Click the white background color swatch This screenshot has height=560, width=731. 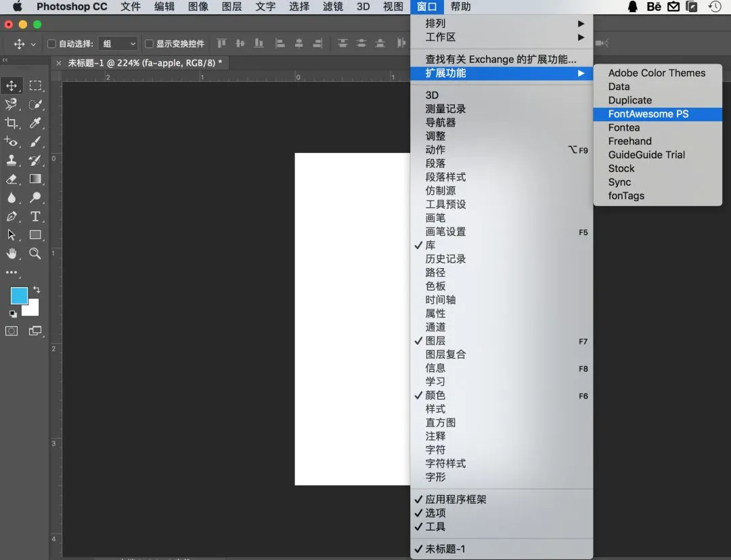(34, 311)
